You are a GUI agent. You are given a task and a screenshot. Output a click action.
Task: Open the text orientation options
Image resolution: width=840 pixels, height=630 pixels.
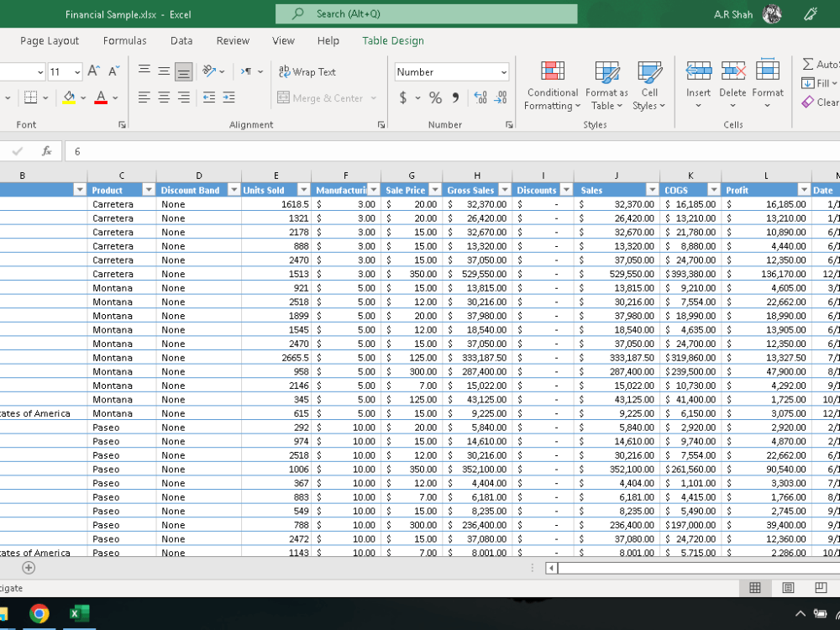pyautogui.click(x=213, y=71)
